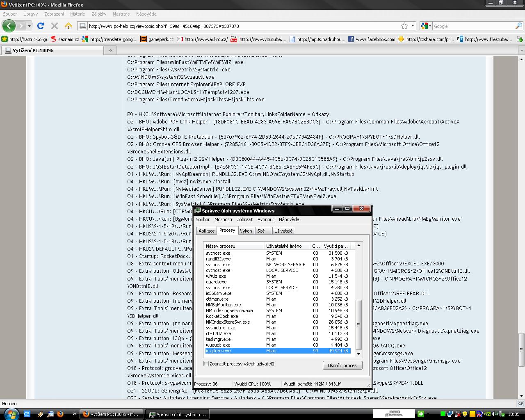Screen dimensions: 525x420
Task: Click the yellow security shield tray icon
Action: pos(465,414)
